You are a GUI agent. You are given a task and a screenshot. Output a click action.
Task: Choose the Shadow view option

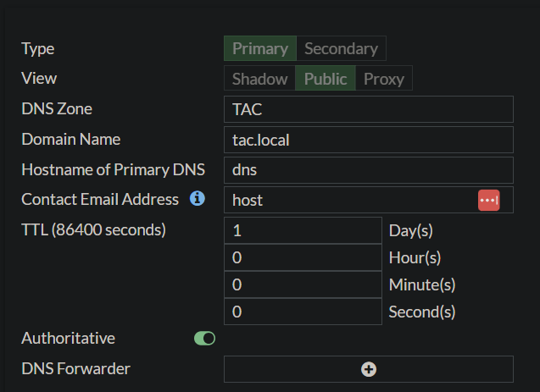pos(259,79)
